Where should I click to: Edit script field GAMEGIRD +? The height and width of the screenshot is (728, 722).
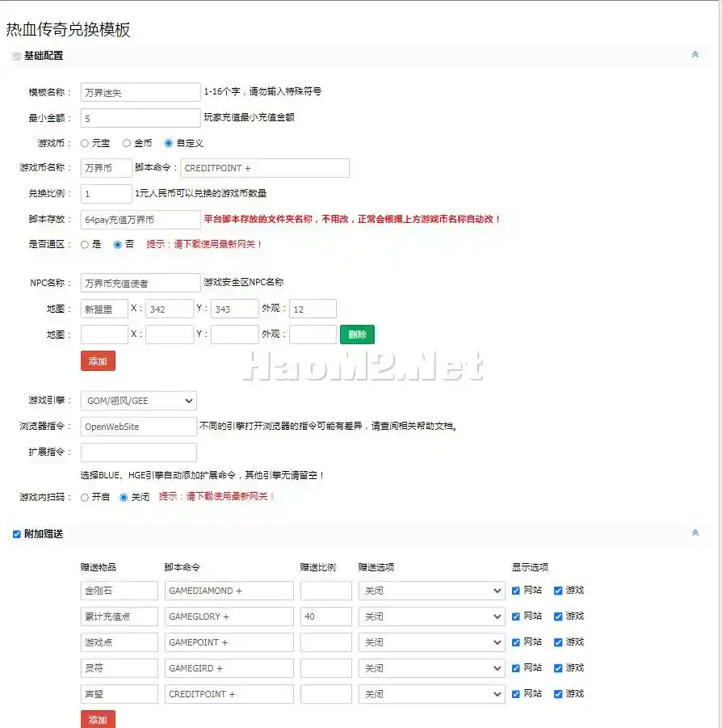229,668
